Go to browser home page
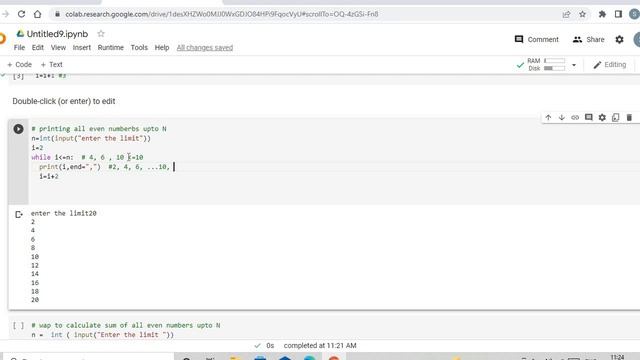640x360 pixels. point(38,14)
